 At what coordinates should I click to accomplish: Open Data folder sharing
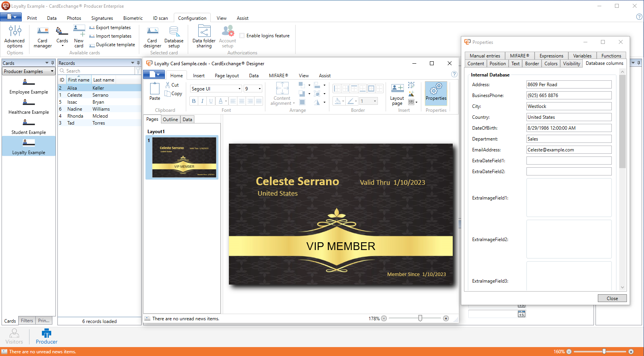(x=203, y=37)
